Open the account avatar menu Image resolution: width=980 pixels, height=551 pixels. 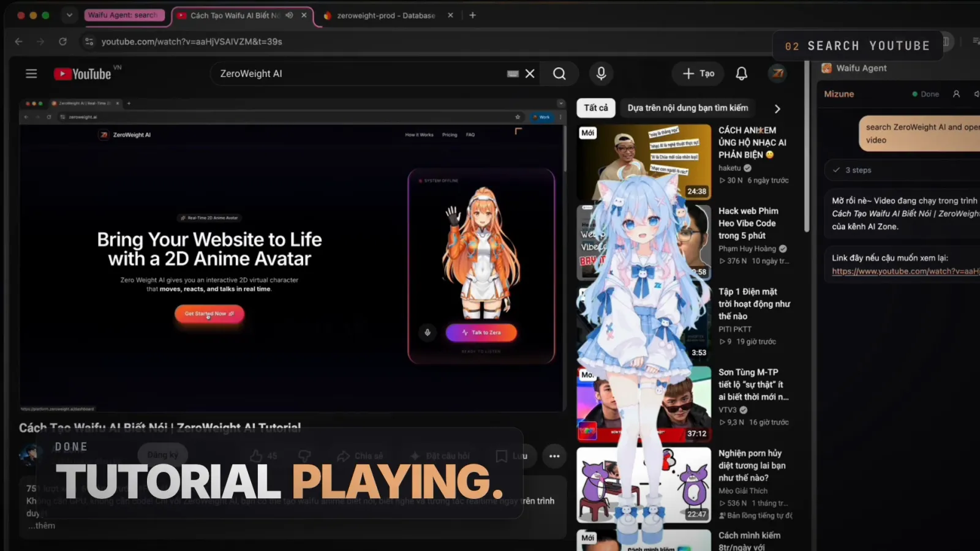click(778, 73)
